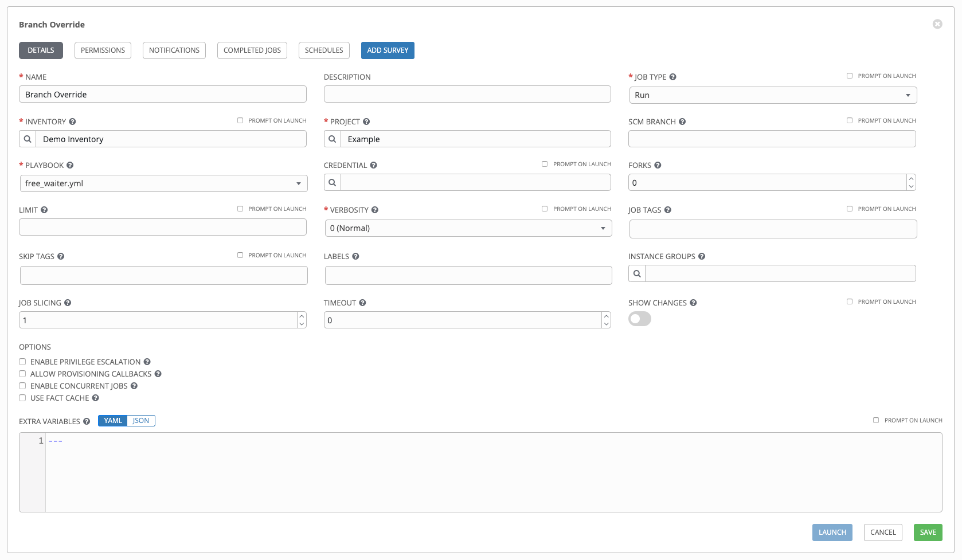The width and height of the screenshot is (962, 560).
Task: Enable Prompt on Launch for Credential
Action: coord(545,164)
